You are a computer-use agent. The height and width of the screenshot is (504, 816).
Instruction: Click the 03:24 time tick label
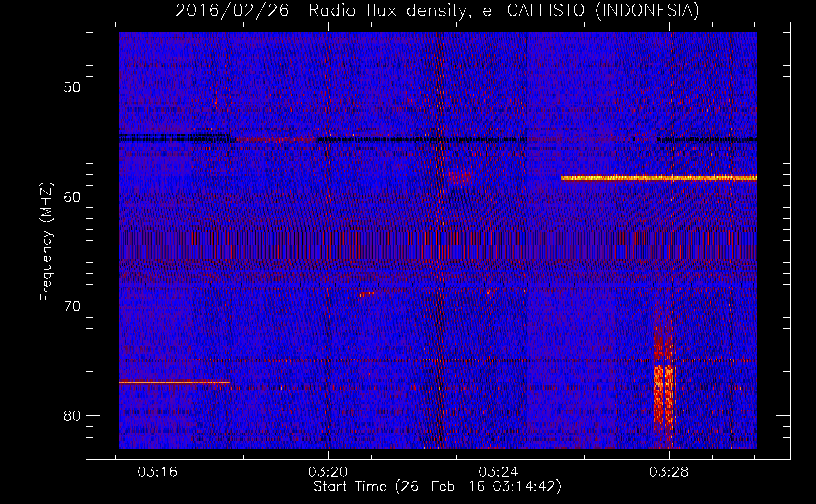coord(499,472)
